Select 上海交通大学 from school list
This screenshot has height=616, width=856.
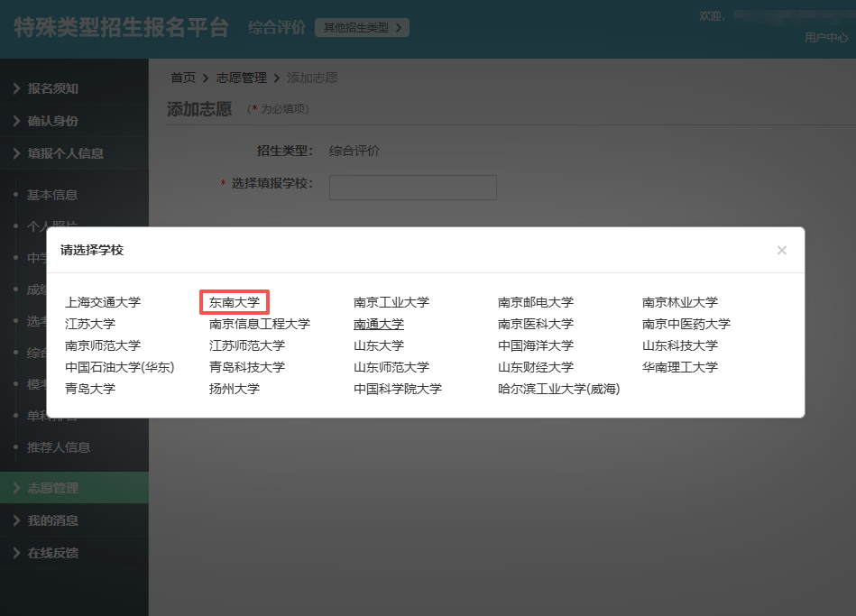pos(103,302)
